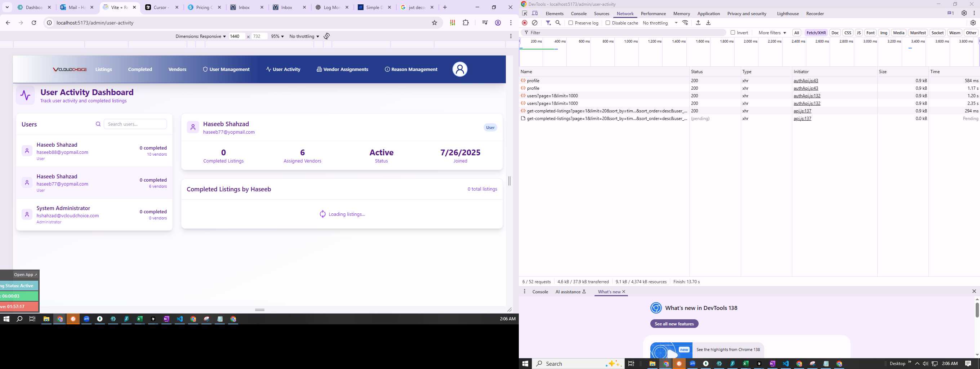Go to Vendor Assignments in navbar
The width and height of the screenshot is (980, 369).
[x=342, y=69]
